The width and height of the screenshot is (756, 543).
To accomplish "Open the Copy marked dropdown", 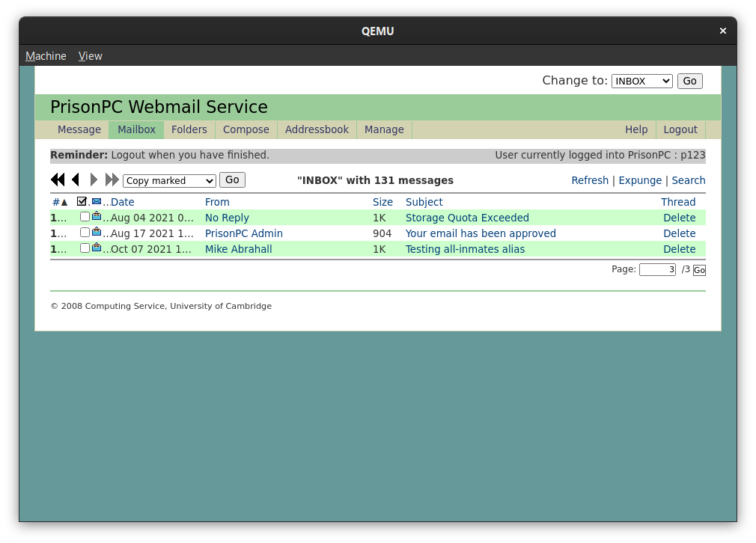I will 169,181.
